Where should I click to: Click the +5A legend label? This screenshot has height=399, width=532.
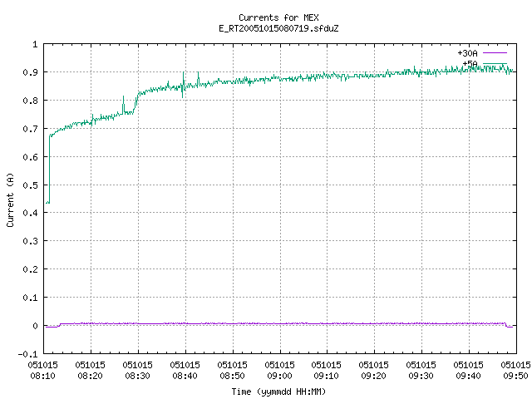[470, 64]
